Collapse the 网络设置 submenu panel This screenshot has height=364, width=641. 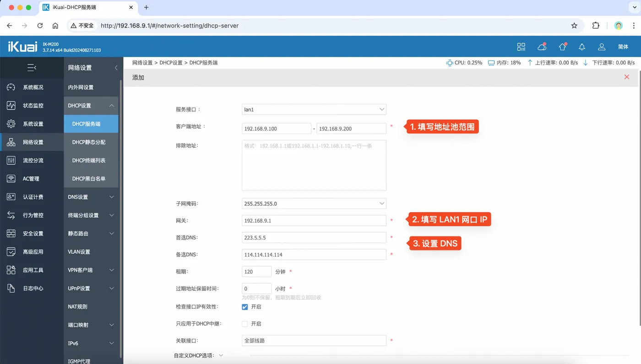116,68
